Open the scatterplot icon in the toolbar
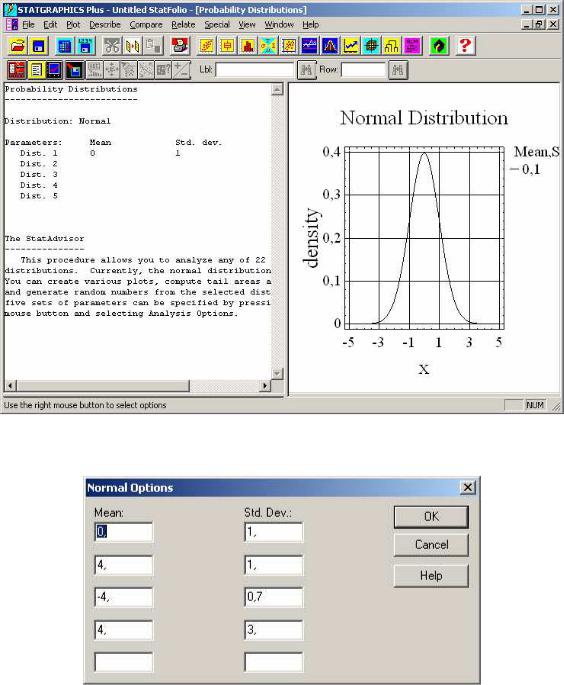This screenshot has width=564, height=685. click(206, 46)
